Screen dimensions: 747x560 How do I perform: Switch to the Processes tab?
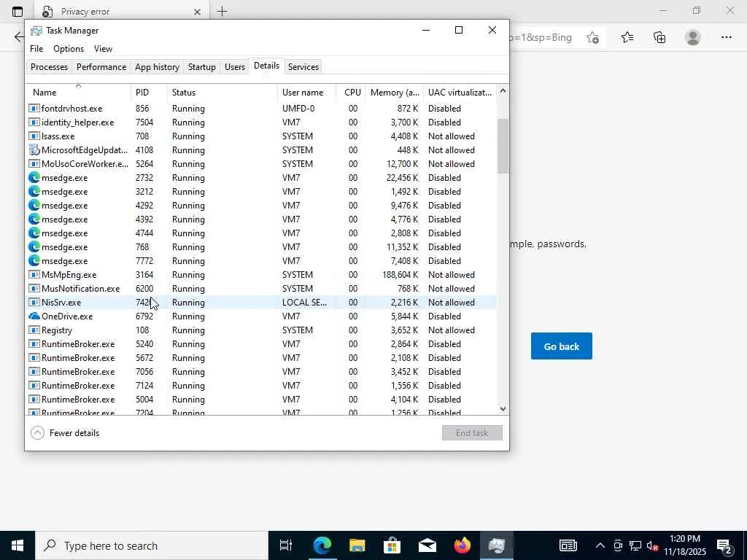[49, 66]
